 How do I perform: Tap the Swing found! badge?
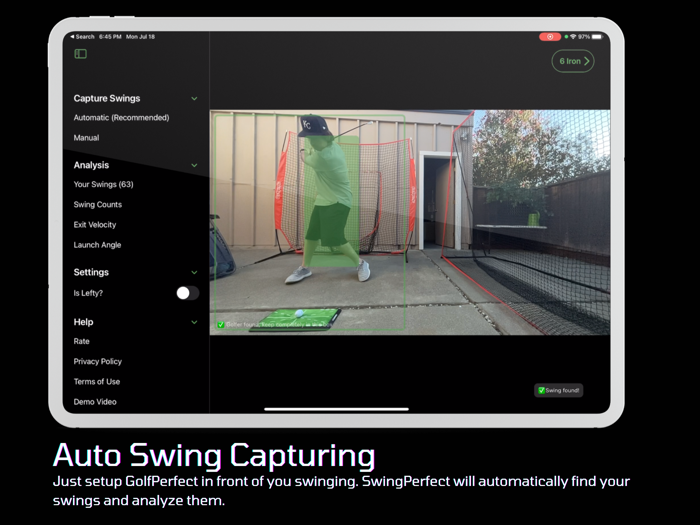pyautogui.click(x=559, y=390)
